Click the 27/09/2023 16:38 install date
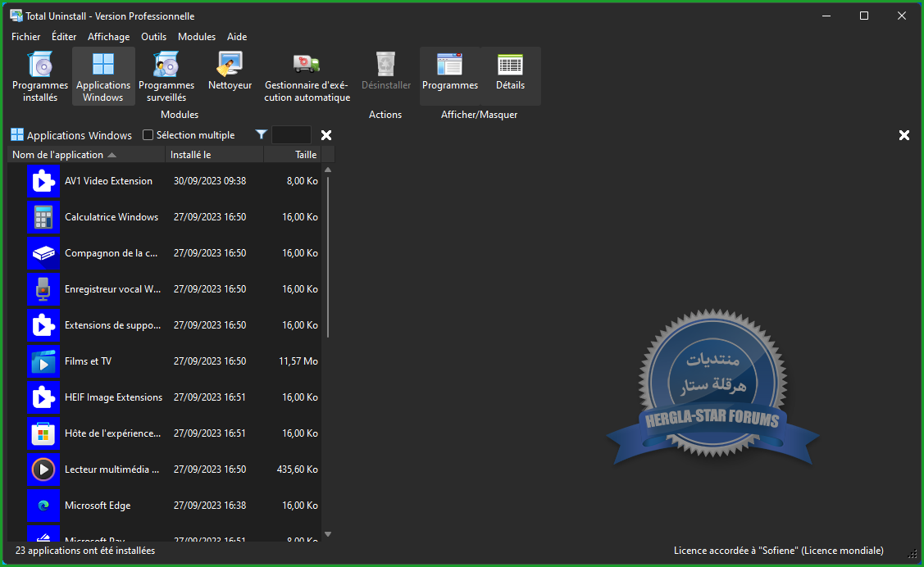Viewport: 924px width, 567px height. coord(210,506)
